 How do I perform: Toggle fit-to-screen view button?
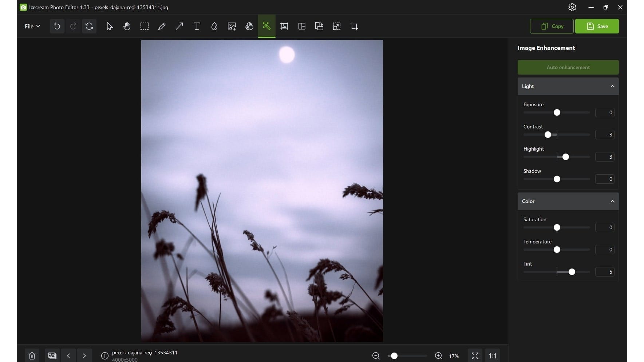(475, 355)
